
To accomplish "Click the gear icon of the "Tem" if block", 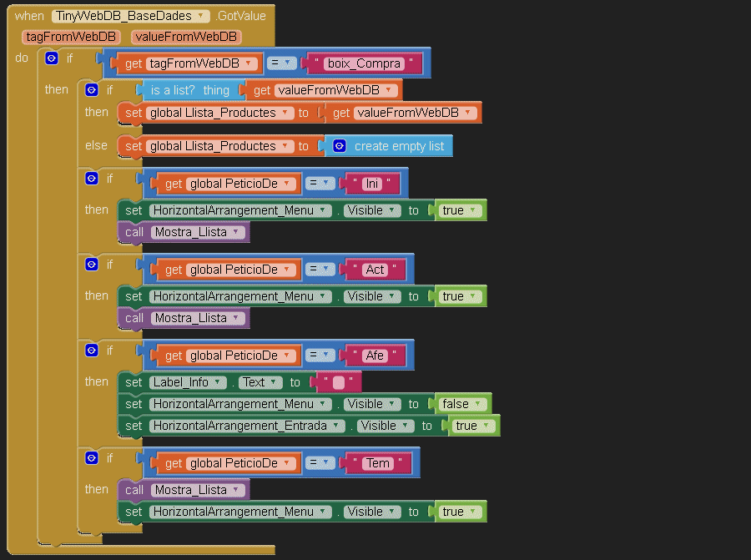I will [92, 458].
